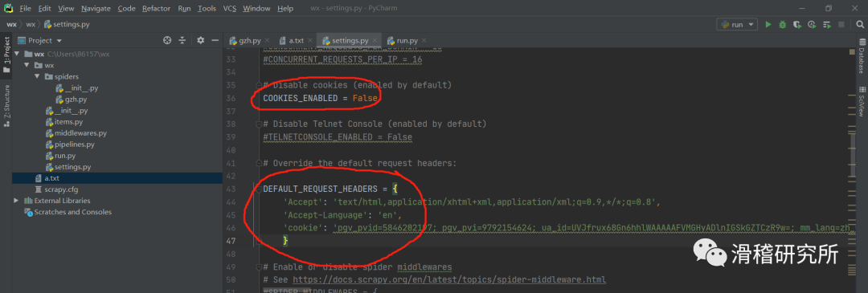The image size is (868, 293).
Task: Close the run.py tab
Action: tap(424, 40)
